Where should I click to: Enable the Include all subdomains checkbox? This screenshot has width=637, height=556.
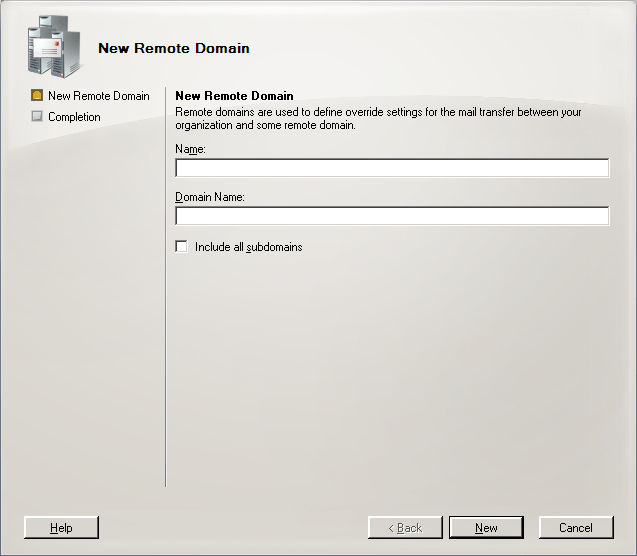pyautogui.click(x=181, y=247)
